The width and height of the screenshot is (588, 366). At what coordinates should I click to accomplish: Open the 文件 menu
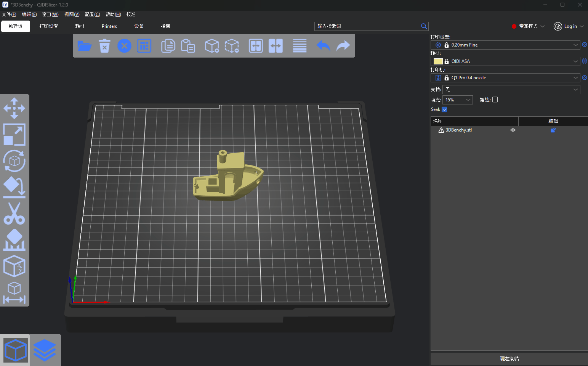tap(9, 14)
